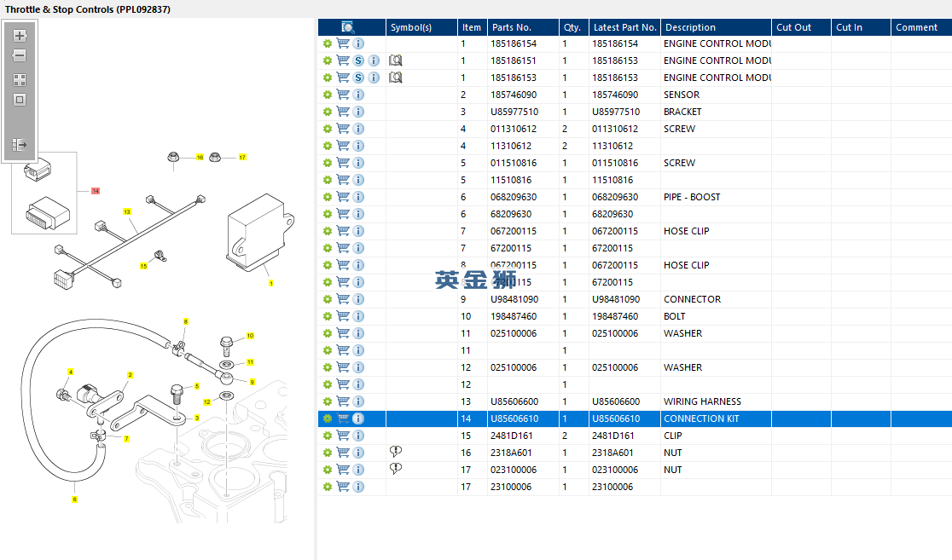Select callout 6 boost pipe on diagram
The image size is (952, 560).
pyautogui.click(x=75, y=499)
